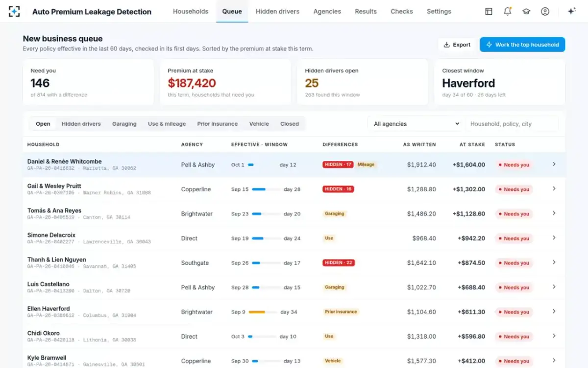Switch to the Households tab
This screenshot has width=588, height=368.
[191, 11]
